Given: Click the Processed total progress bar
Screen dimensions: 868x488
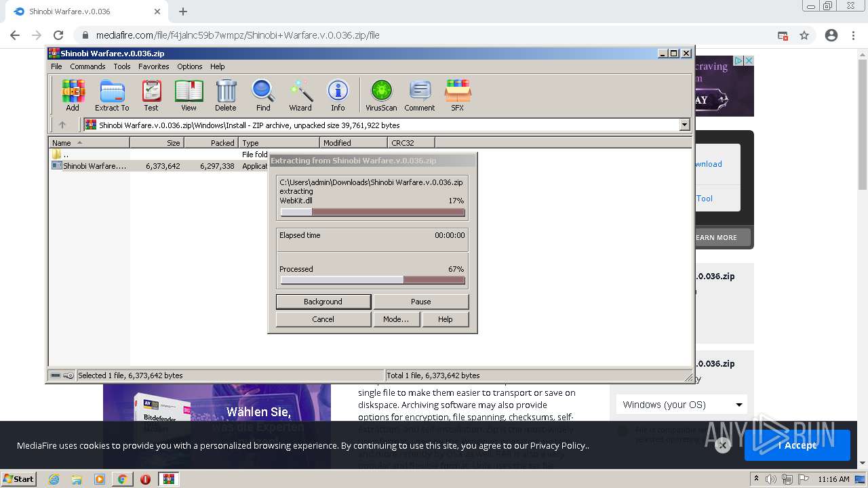Looking at the screenshot, I should [x=372, y=280].
